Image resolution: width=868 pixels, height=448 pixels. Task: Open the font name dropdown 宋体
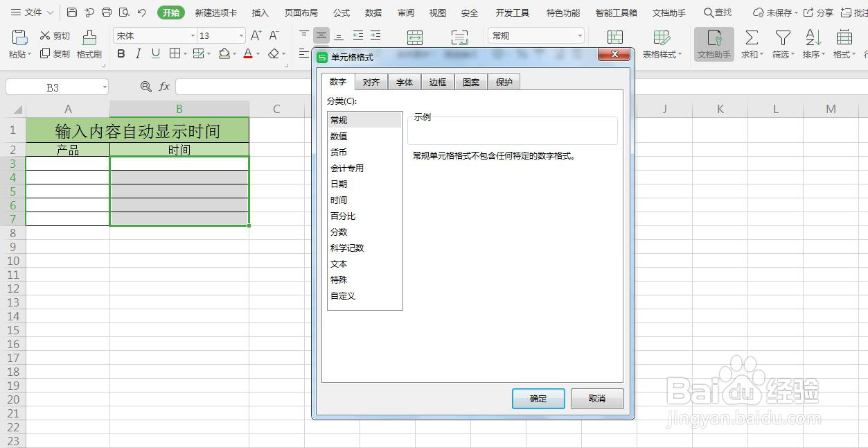(193, 35)
